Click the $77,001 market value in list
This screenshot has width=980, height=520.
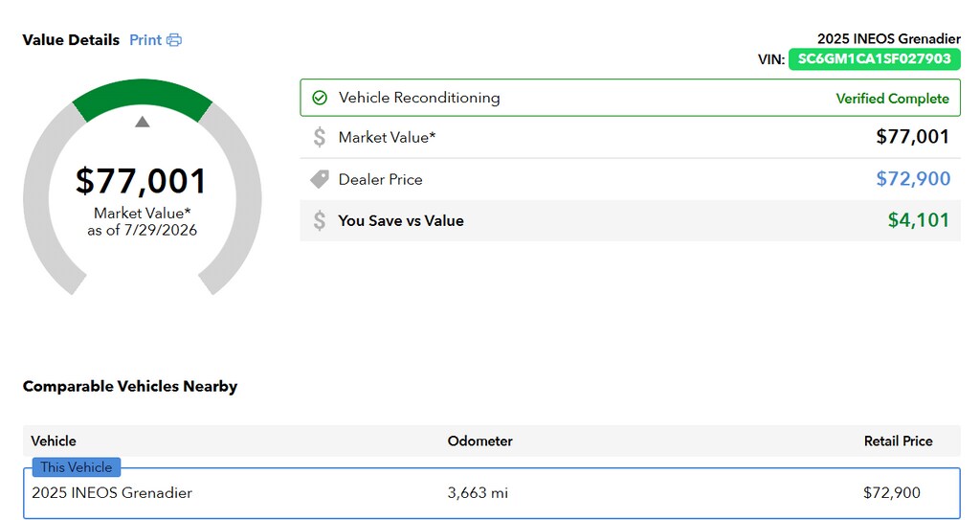(912, 136)
